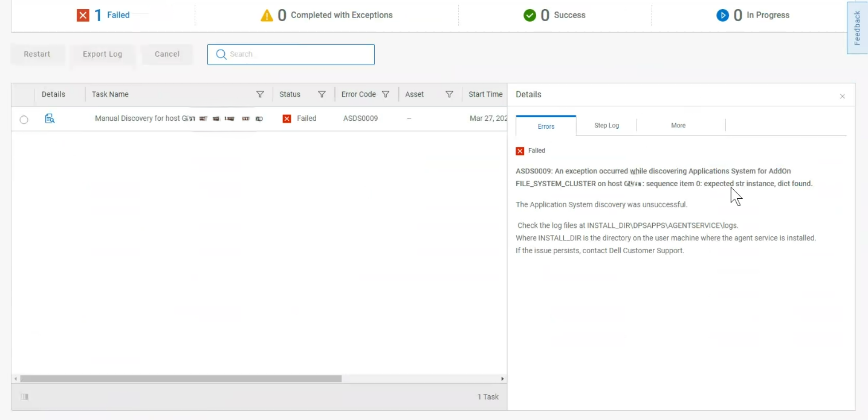Click the Cancel button
Viewport: 868px width, 420px height.
click(167, 54)
